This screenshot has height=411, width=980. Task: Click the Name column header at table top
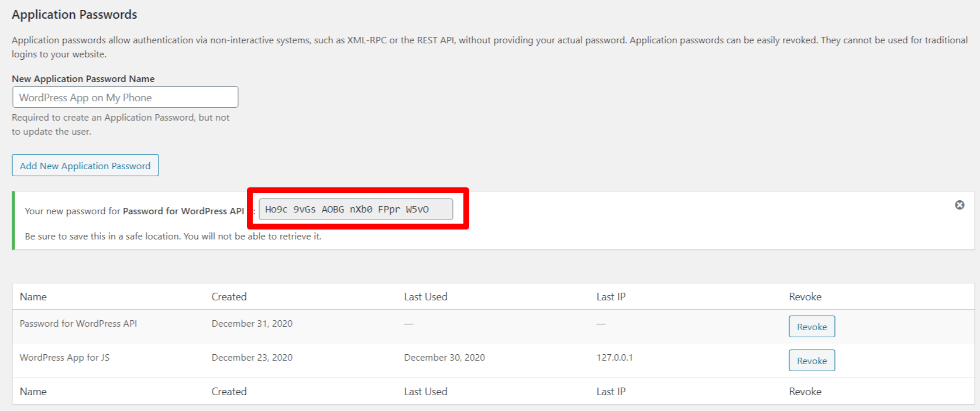pyautogui.click(x=33, y=297)
